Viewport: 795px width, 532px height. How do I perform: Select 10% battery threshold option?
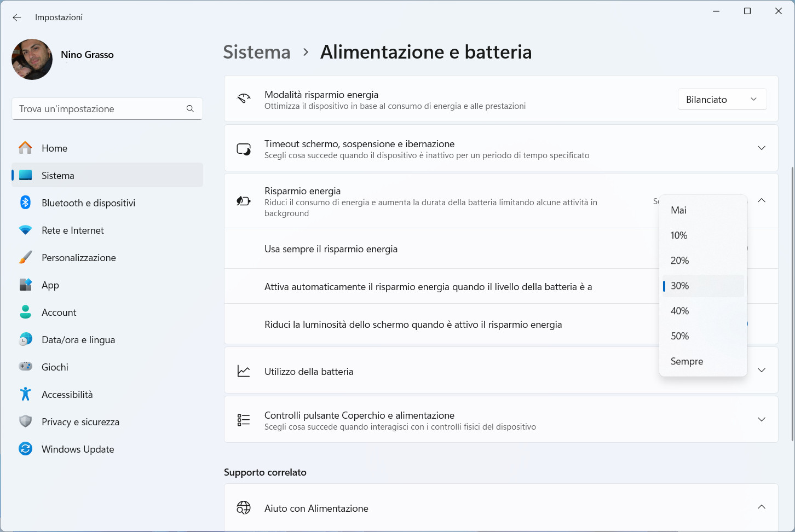click(679, 235)
